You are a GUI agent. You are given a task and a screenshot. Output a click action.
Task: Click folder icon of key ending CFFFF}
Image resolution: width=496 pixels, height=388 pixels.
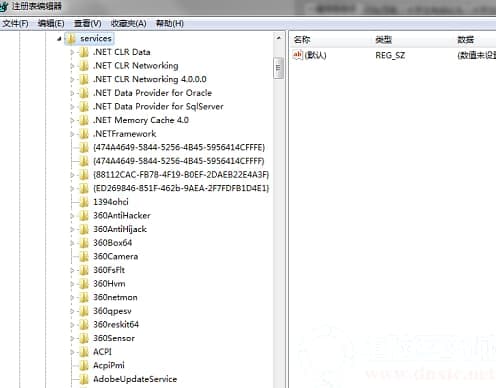click(x=84, y=161)
